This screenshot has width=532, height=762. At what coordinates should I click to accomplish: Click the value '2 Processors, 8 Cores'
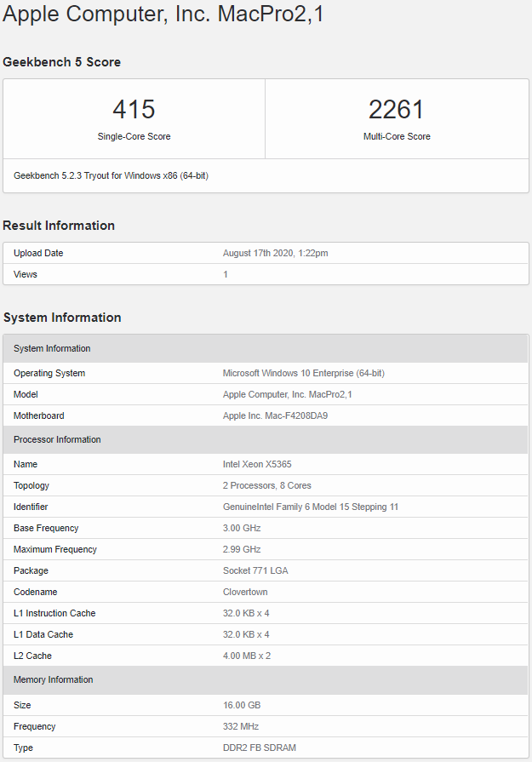coord(267,485)
